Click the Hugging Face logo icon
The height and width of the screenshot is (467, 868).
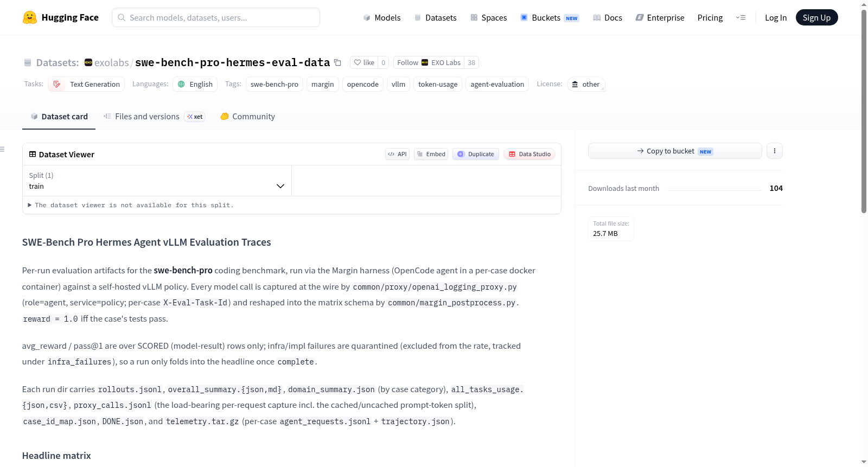pyautogui.click(x=29, y=17)
